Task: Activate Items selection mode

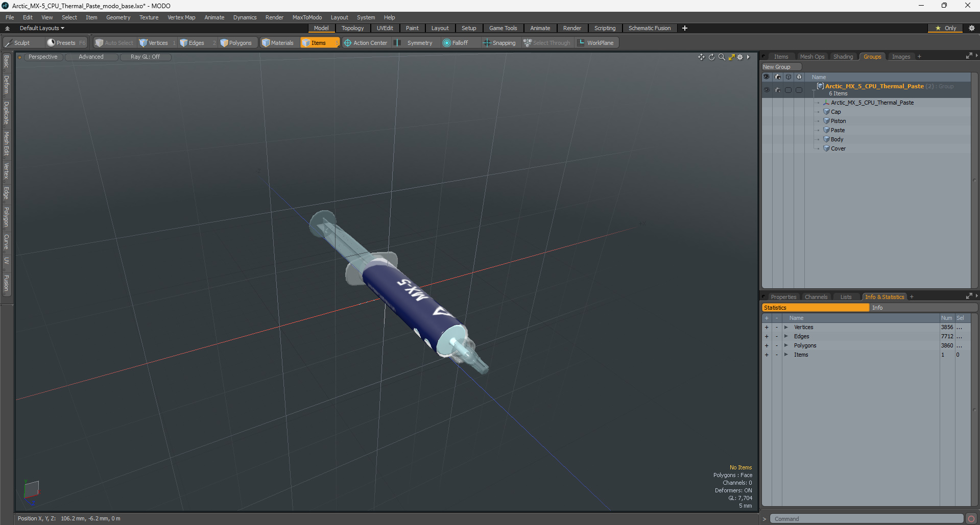Action: (319, 43)
